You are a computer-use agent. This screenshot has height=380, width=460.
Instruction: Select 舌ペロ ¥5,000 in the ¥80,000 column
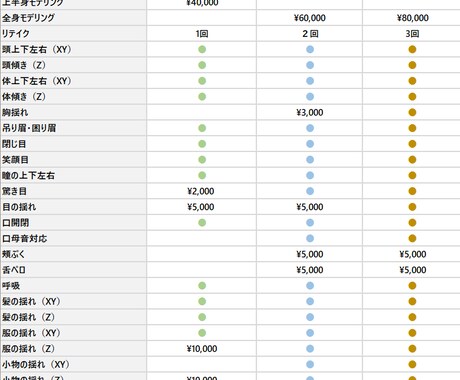(x=413, y=270)
